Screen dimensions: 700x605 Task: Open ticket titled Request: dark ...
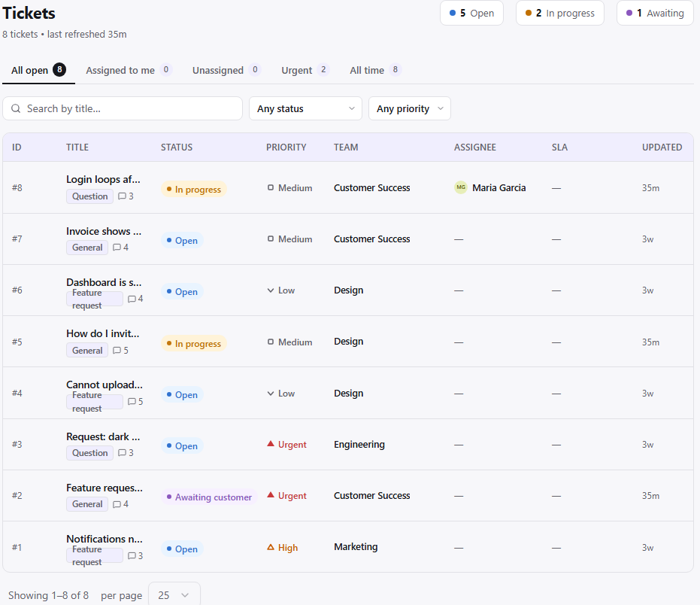[x=103, y=436]
